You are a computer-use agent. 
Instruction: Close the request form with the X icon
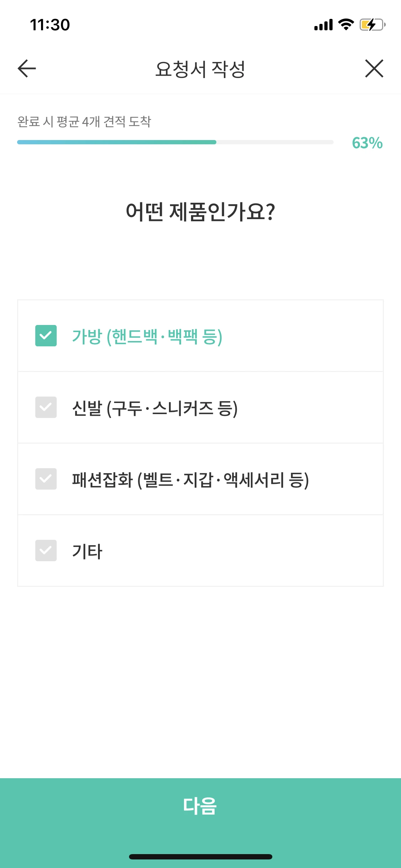pyautogui.click(x=374, y=69)
